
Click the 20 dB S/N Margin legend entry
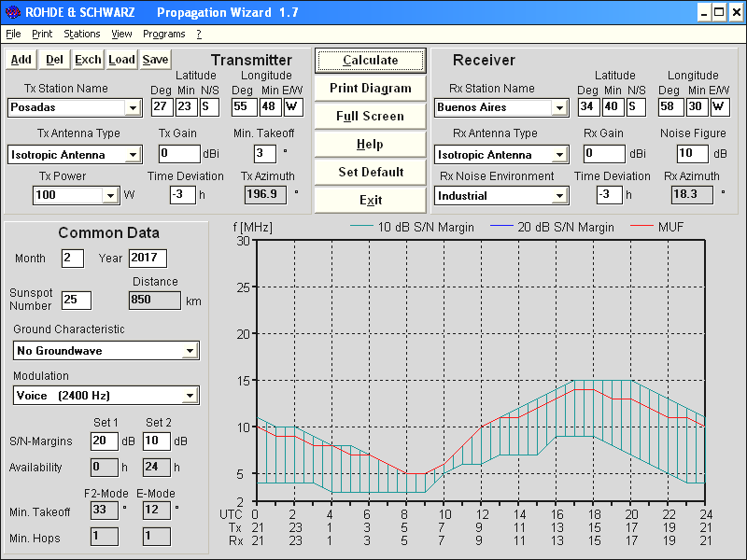coord(553,227)
